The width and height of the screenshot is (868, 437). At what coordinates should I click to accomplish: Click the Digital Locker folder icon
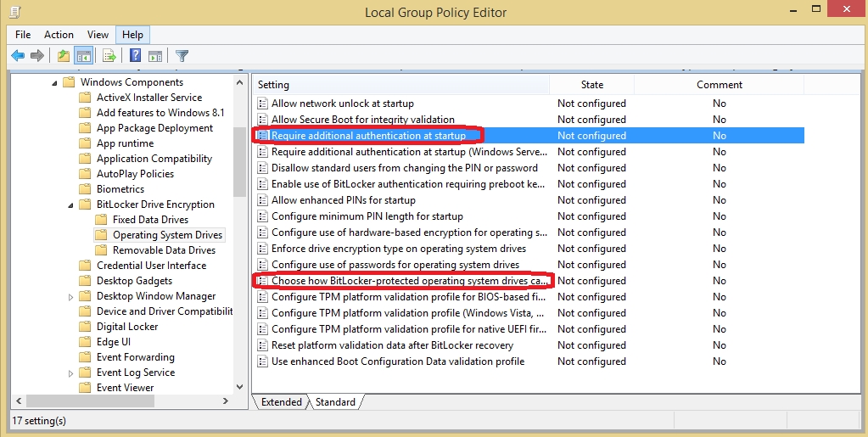pyautogui.click(x=85, y=327)
